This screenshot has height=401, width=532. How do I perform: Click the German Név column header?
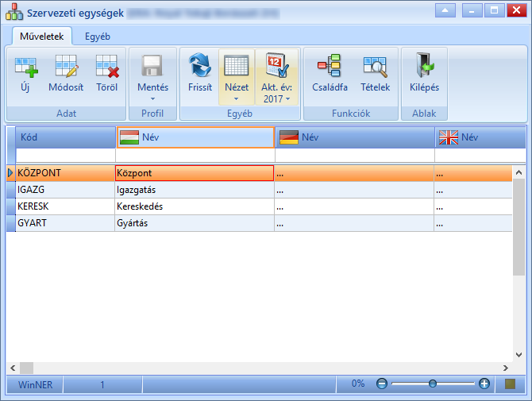pyautogui.click(x=355, y=137)
